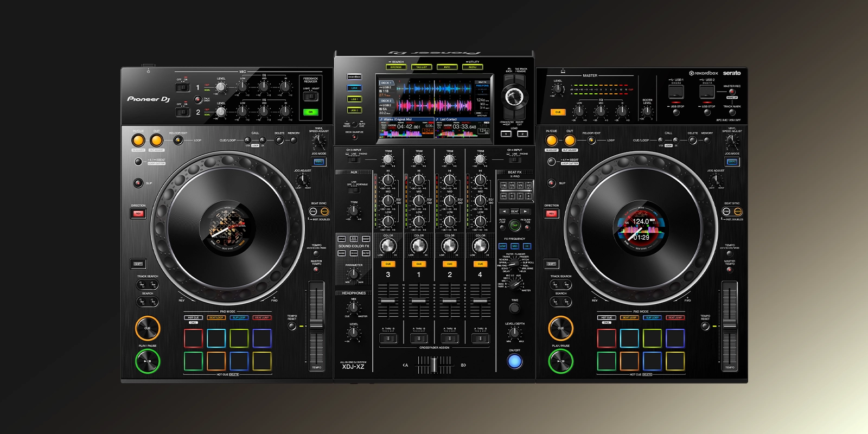
Task: Click the rotary browse selector knob
Action: [513, 97]
